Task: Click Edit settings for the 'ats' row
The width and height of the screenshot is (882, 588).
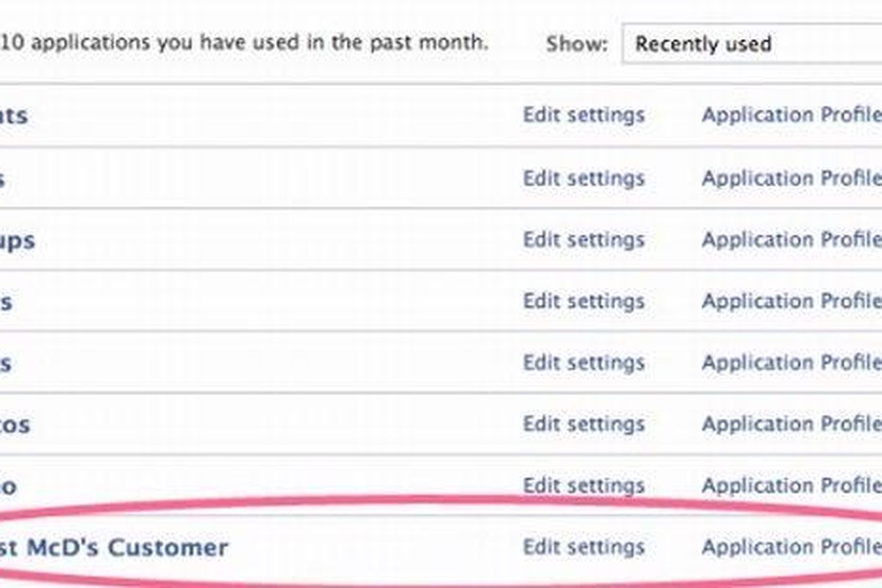Action: pyautogui.click(x=584, y=115)
